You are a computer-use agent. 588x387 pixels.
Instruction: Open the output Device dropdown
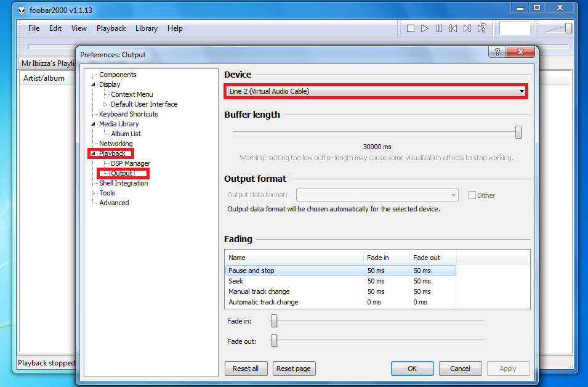376,91
